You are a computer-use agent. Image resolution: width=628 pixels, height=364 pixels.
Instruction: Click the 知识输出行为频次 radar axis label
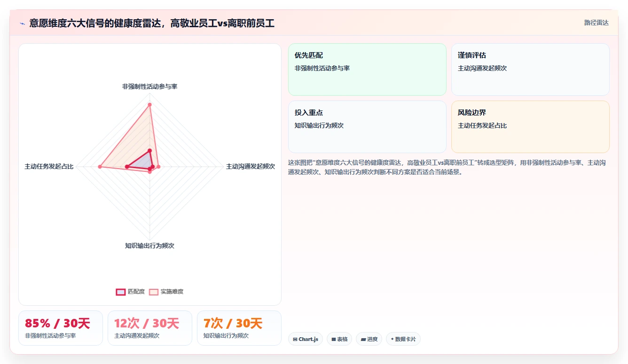(149, 246)
